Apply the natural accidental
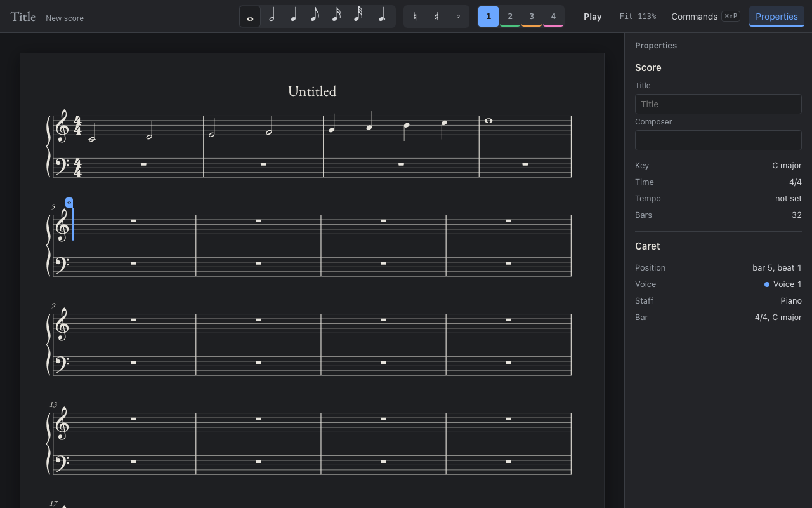 (x=415, y=17)
